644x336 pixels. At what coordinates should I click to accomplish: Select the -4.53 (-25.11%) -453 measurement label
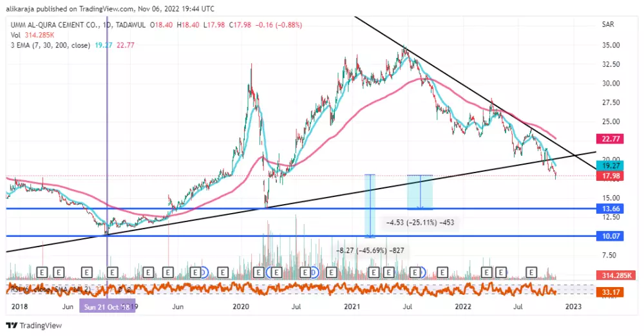[x=420, y=223]
